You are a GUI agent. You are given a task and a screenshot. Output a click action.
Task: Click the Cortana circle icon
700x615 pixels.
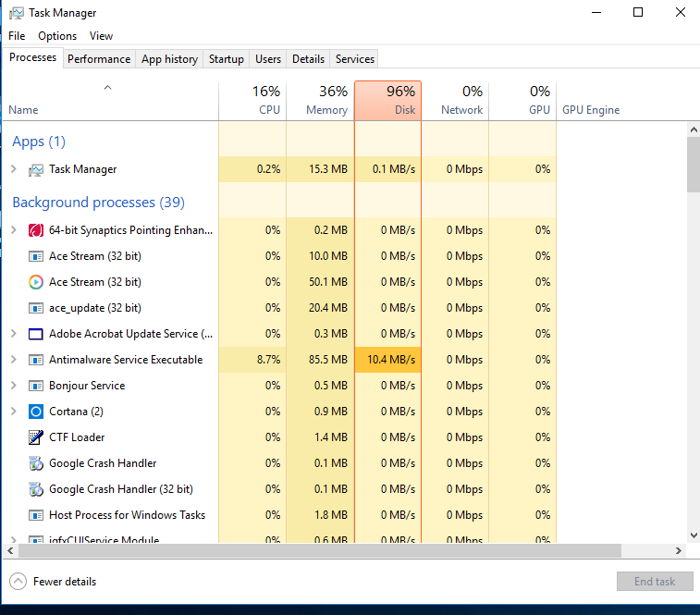pos(36,412)
